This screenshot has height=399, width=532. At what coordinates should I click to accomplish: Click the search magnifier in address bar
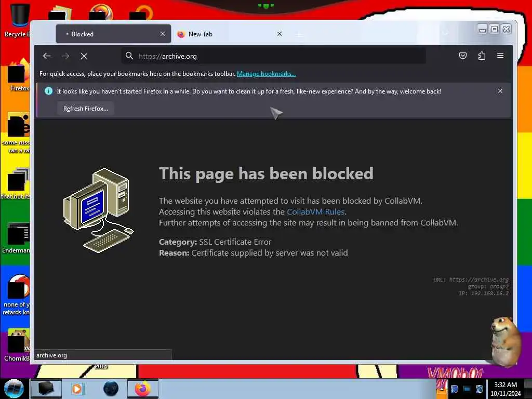tap(129, 56)
